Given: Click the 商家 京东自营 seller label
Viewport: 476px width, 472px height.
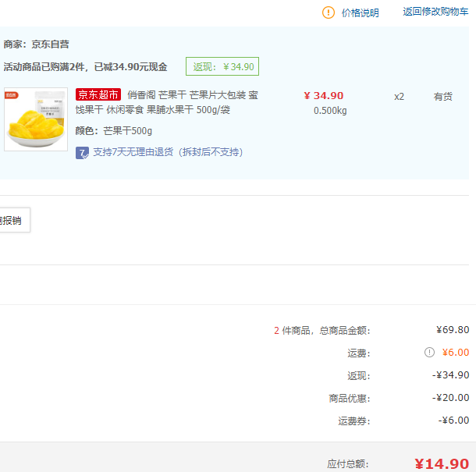Looking at the screenshot, I should [37, 44].
